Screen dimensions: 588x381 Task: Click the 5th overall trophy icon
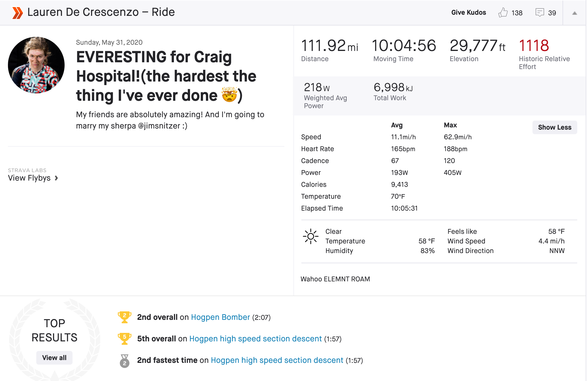(x=124, y=339)
